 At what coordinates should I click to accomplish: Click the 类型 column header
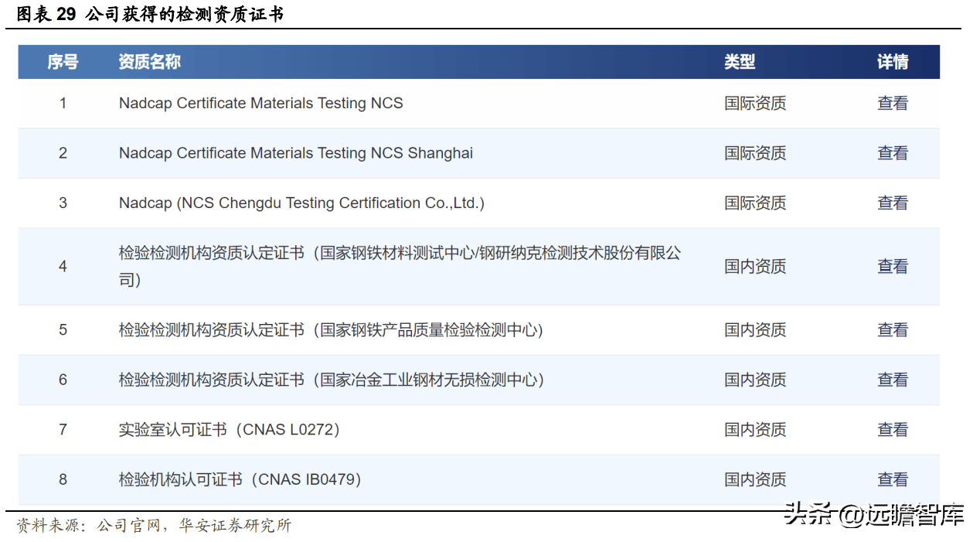pos(740,62)
